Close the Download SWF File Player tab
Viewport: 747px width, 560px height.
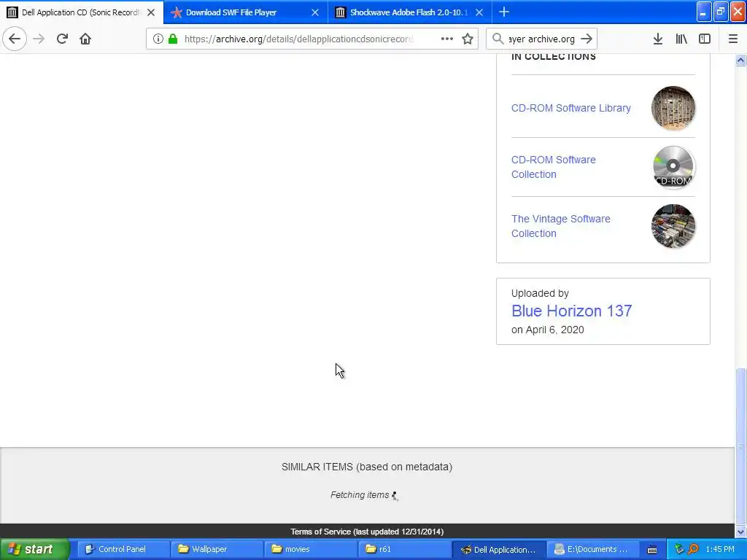(x=315, y=12)
